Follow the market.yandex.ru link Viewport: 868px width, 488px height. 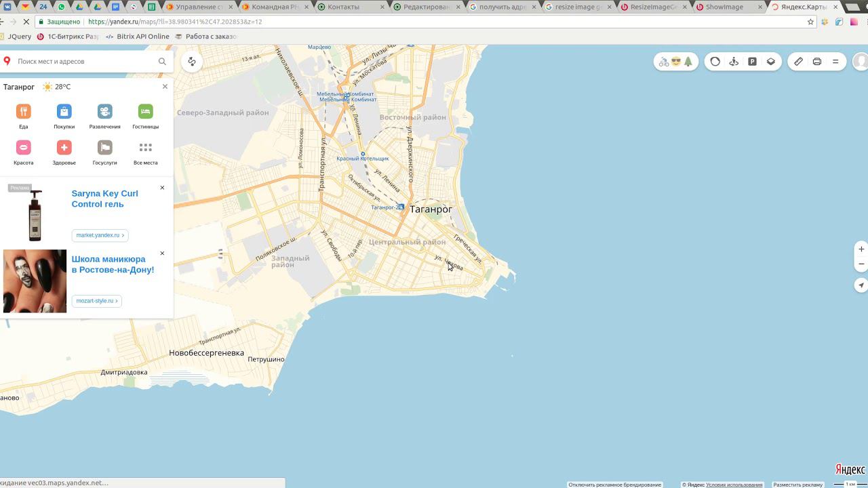tap(100, 235)
